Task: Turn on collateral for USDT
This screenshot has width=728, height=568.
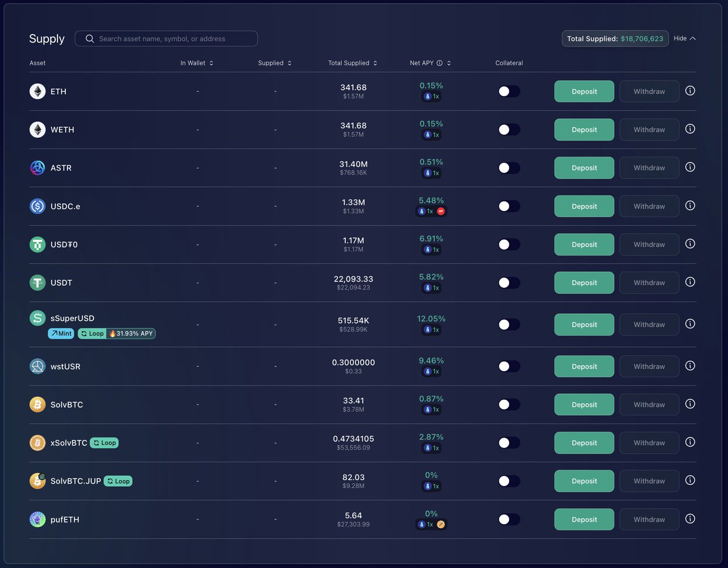Action: point(509,282)
